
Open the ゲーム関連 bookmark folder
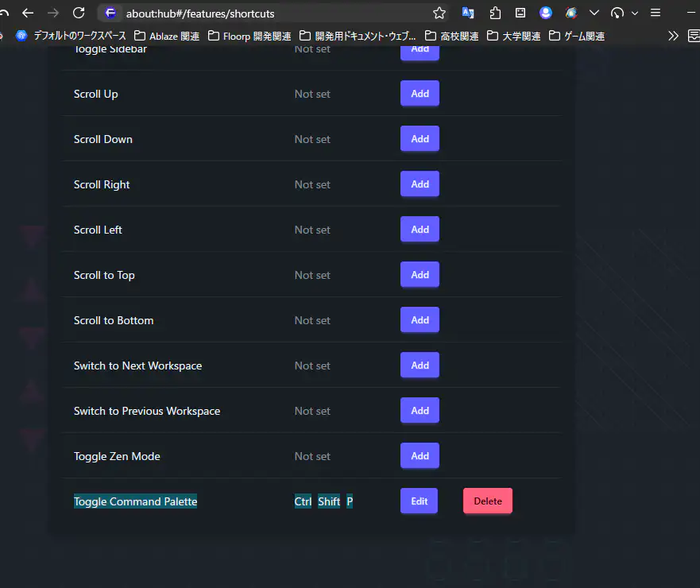click(x=577, y=37)
